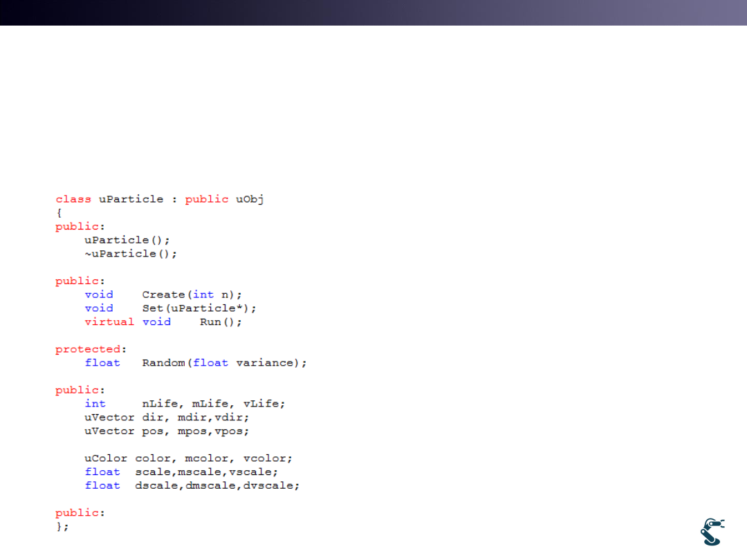Image resolution: width=747 pixels, height=560 pixels.
Task: Click the closing brace with semicolon
Action: (x=62, y=526)
